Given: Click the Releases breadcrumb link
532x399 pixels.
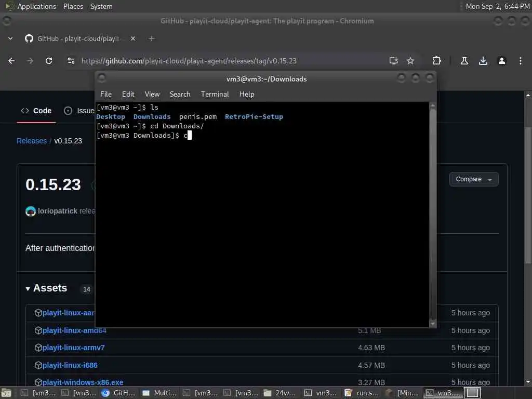Looking at the screenshot, I should tap(32, 141).
